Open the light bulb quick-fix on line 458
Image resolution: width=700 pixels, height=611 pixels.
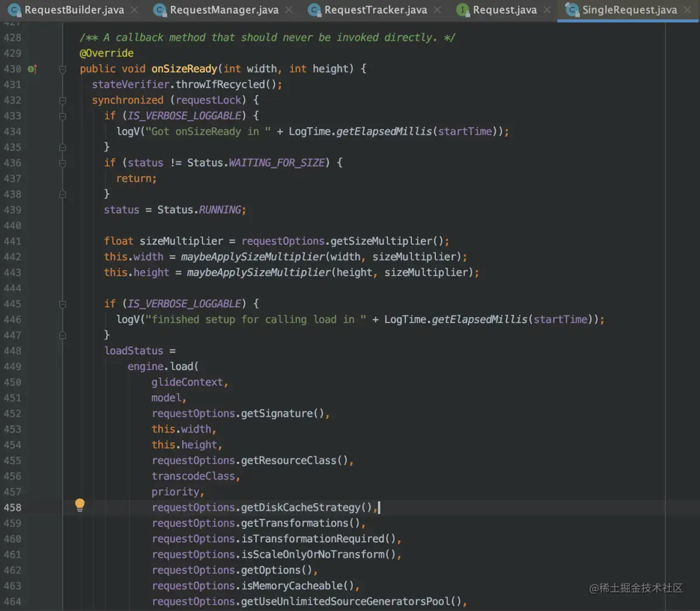pos(80,505)
